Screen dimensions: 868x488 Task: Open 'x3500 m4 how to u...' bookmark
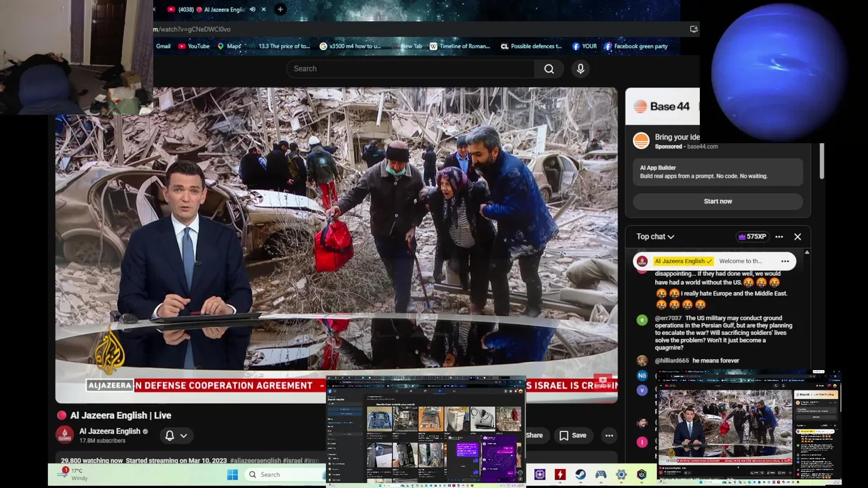(x=350, y=46)
